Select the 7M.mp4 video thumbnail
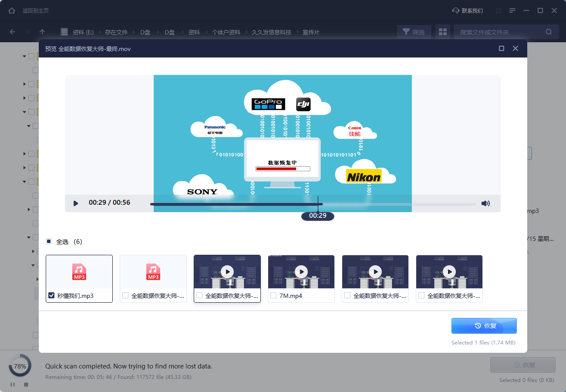The width and height of the screenshot is (566, 392). 301,272
